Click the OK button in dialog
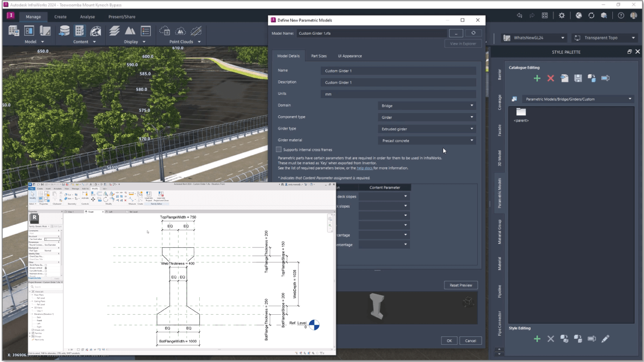This screenshot has height=362, width=644. [x=449, y=340]
